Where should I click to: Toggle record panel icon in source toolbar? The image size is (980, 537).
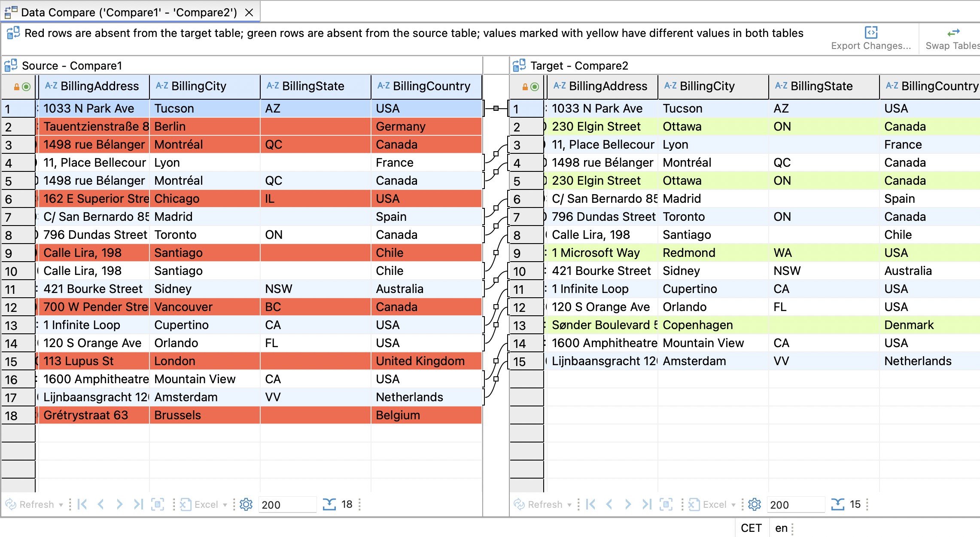pos(158,504)
